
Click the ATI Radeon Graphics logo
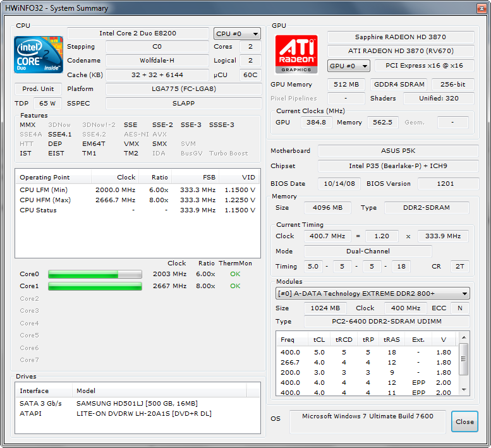[296, 54]
